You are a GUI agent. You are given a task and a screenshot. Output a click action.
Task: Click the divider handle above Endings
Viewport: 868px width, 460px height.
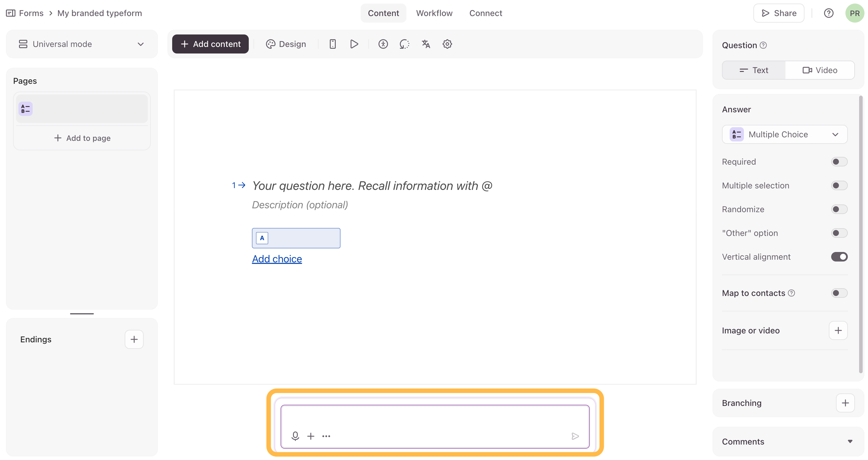82,314
